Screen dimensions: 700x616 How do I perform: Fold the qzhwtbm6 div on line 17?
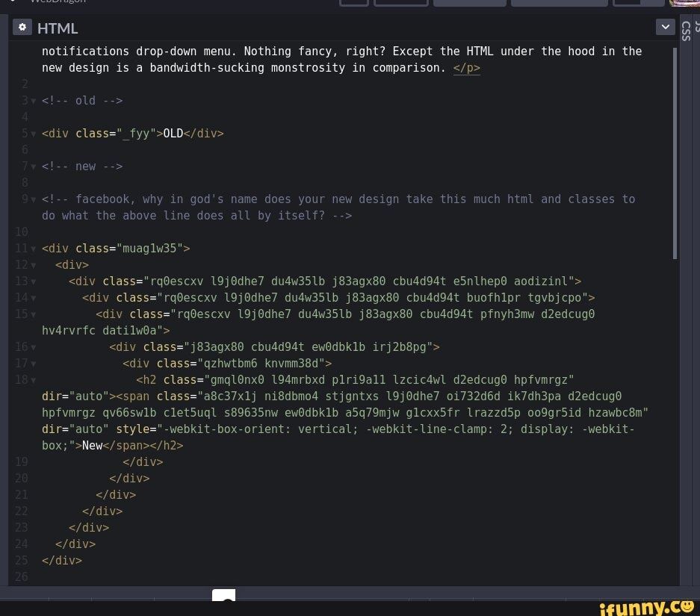pos(34,364)
